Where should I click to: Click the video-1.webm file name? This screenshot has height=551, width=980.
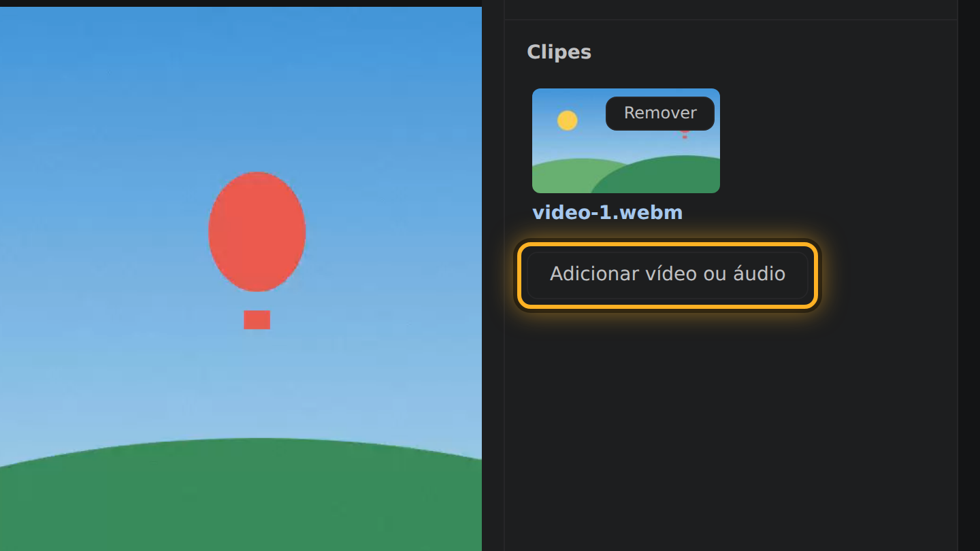click(x=607, y=213)
